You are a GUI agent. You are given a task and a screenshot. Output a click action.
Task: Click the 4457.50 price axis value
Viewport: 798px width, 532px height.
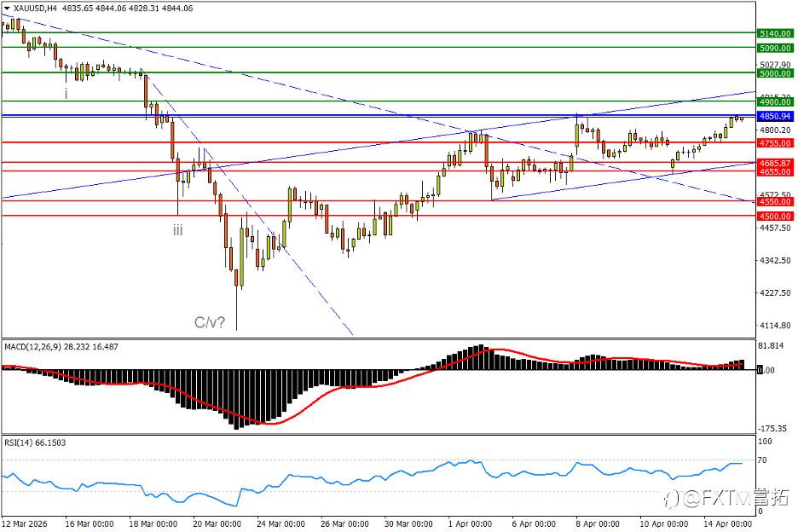775,228
